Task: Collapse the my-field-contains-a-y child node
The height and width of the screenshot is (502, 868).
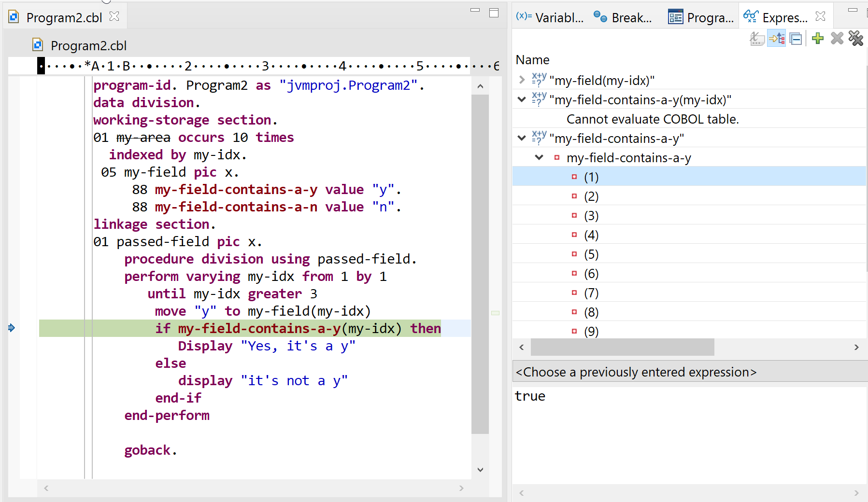Action: pyautogui.click(x=540, y=157)
